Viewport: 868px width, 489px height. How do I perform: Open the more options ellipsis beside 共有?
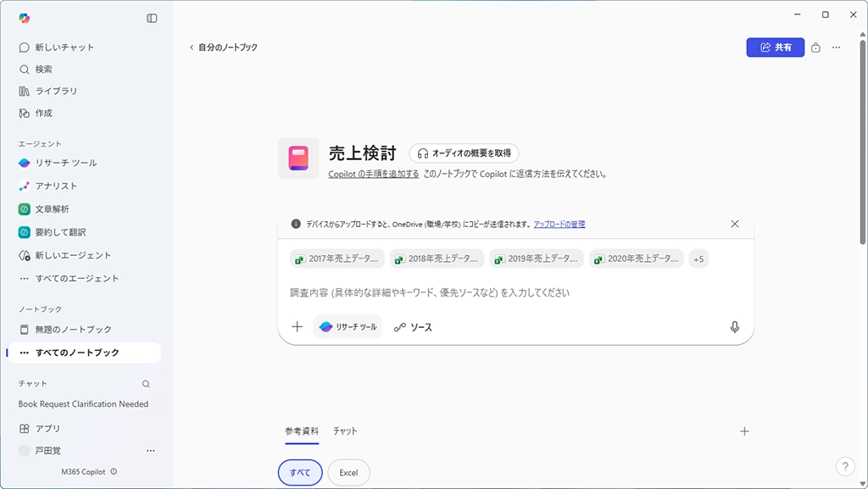[x=837, y=47]
